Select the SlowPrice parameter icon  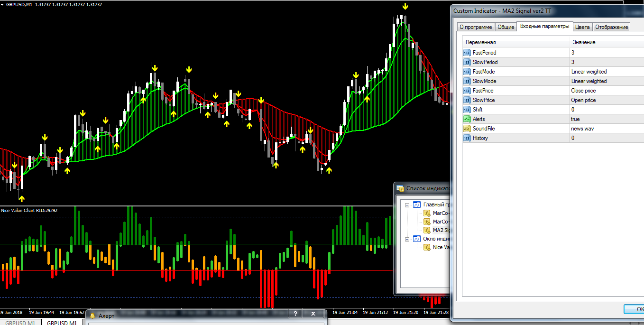(467, 100)
